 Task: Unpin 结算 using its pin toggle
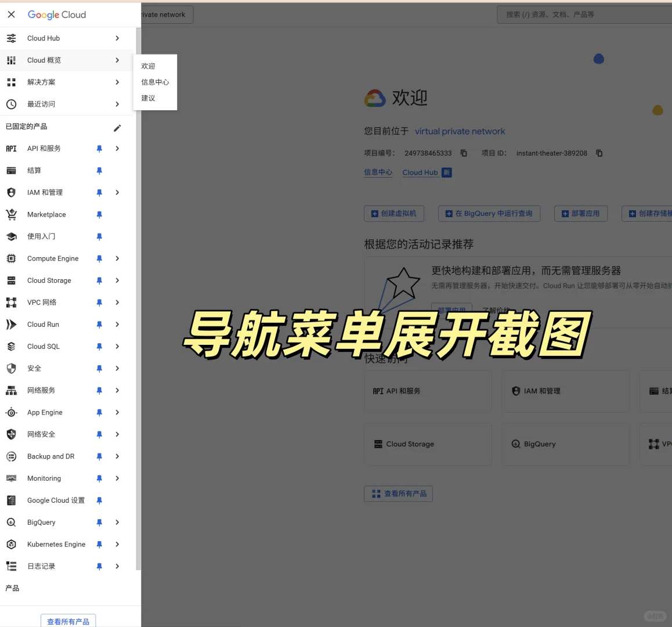point(99,170)
